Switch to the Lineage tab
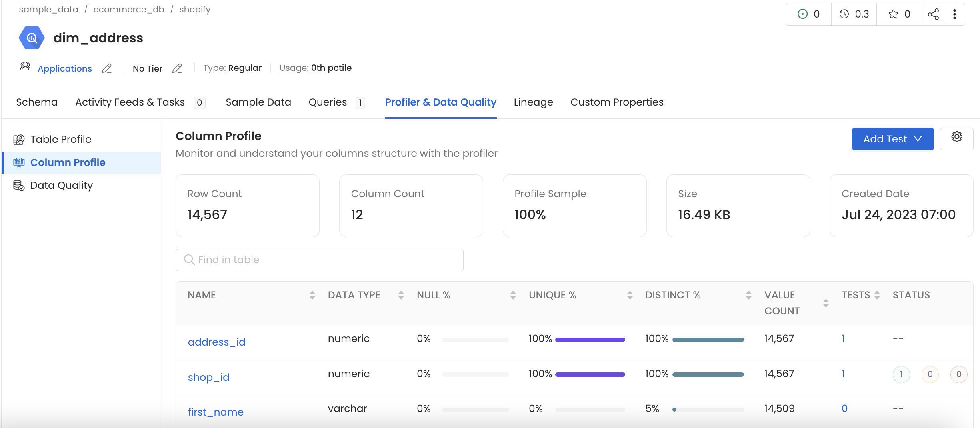Viewport: 980px width, 428px height. [533, 102]
